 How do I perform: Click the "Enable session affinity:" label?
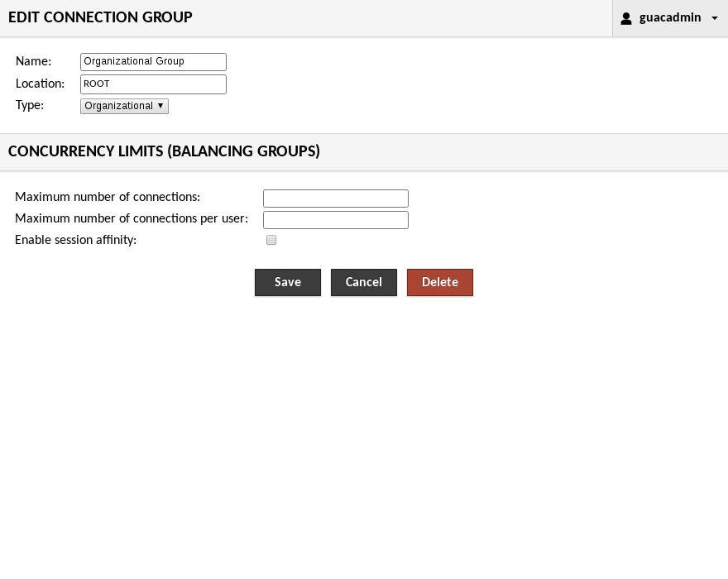[75, 240]
